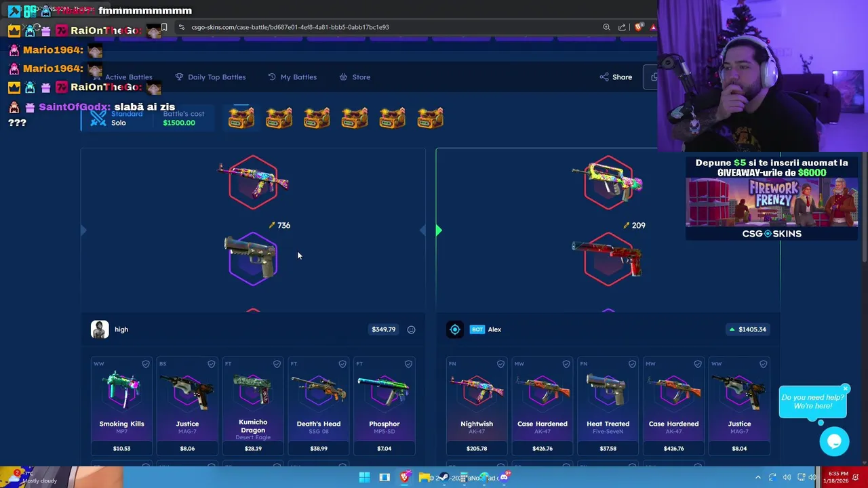Open the site settings icon beside the URL
This screenshot has width=868, height=488.
pos(181,27)
